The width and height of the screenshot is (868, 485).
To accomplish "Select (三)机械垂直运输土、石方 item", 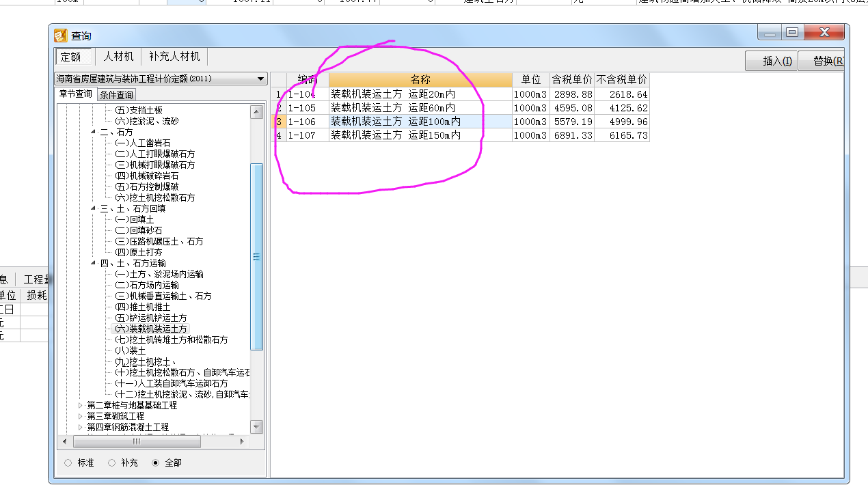I will [163, 296].
